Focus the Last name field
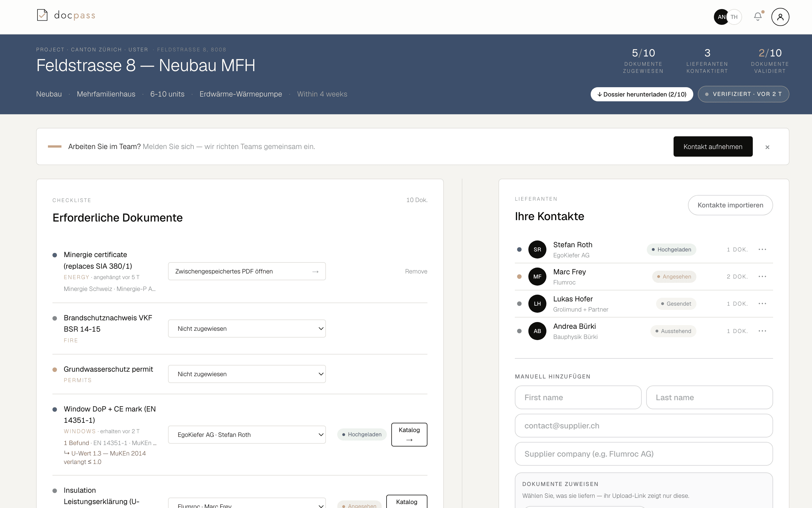 click(x=709, y=397)
